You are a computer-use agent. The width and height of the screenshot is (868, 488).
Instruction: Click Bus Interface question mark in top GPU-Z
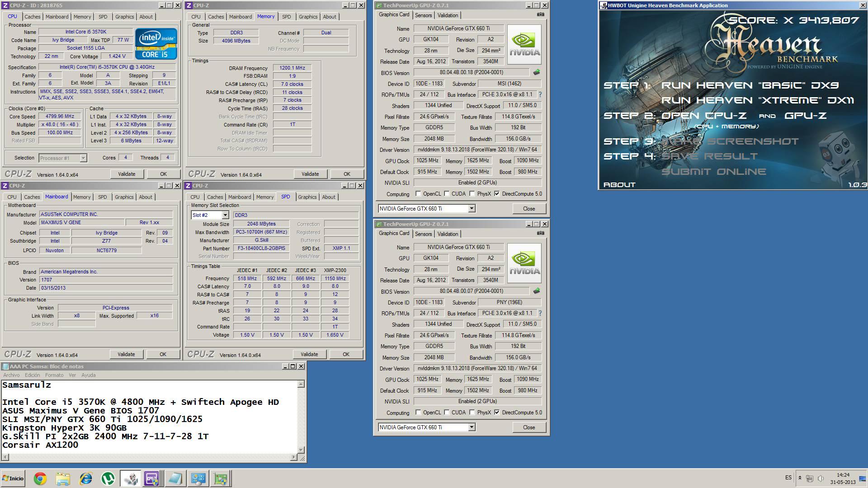540,95
